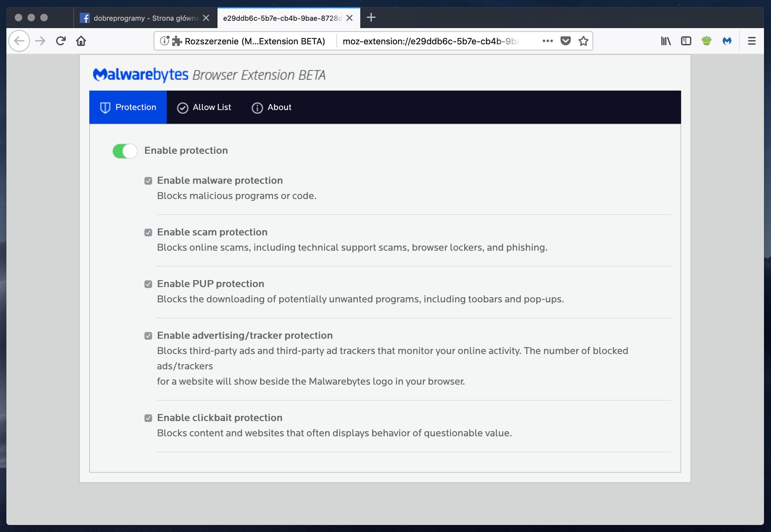Save page to Pocket icon
This screenshot has height=532, width=771.
[x=565, y=41]
